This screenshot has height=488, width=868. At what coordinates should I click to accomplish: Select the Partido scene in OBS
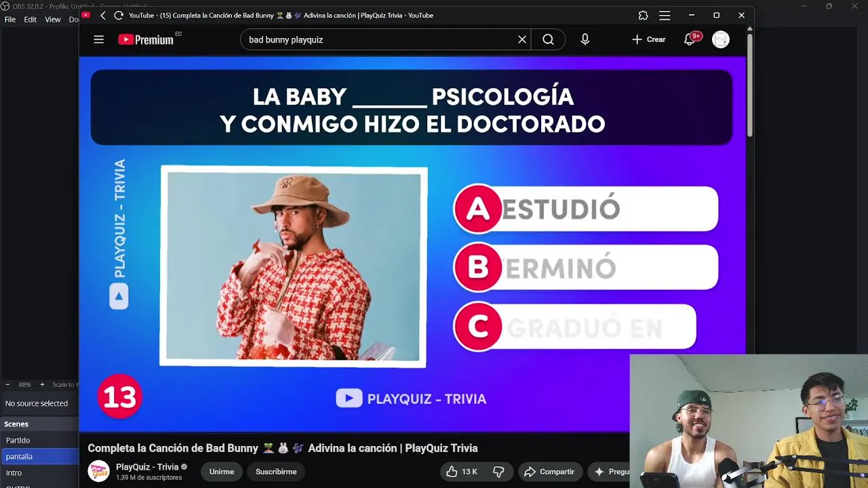pyautogui.click(x=39, y=440)
